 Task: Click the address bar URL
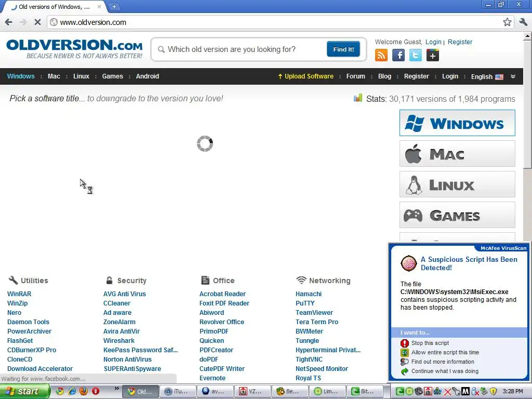pyautogui.click(x=93, y=22)
